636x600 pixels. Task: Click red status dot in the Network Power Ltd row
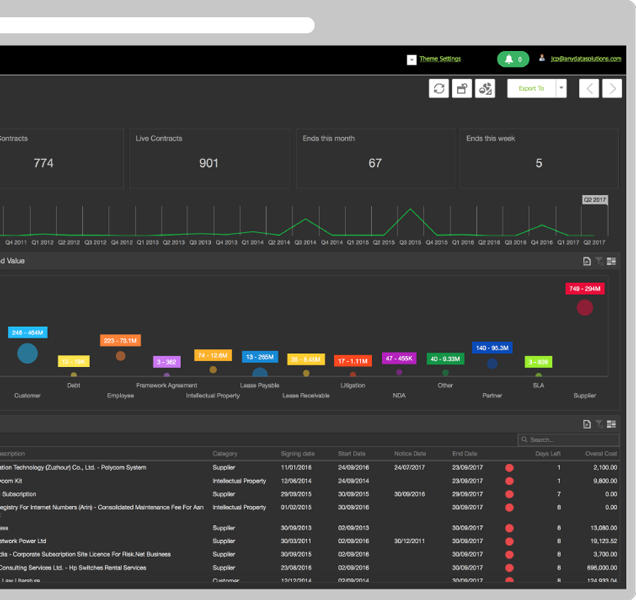(x=509, y=541)
